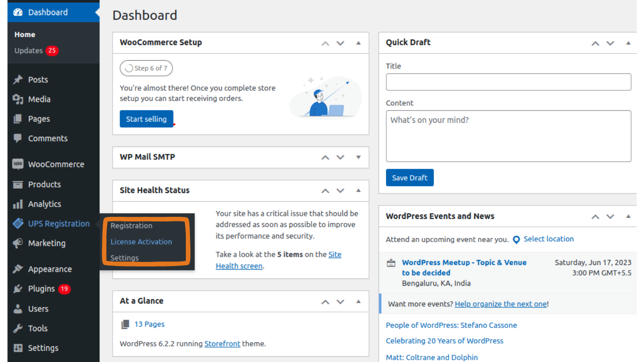Click the red Plugins count badge 19
The image size is (644, 362).
click(64, 289)
